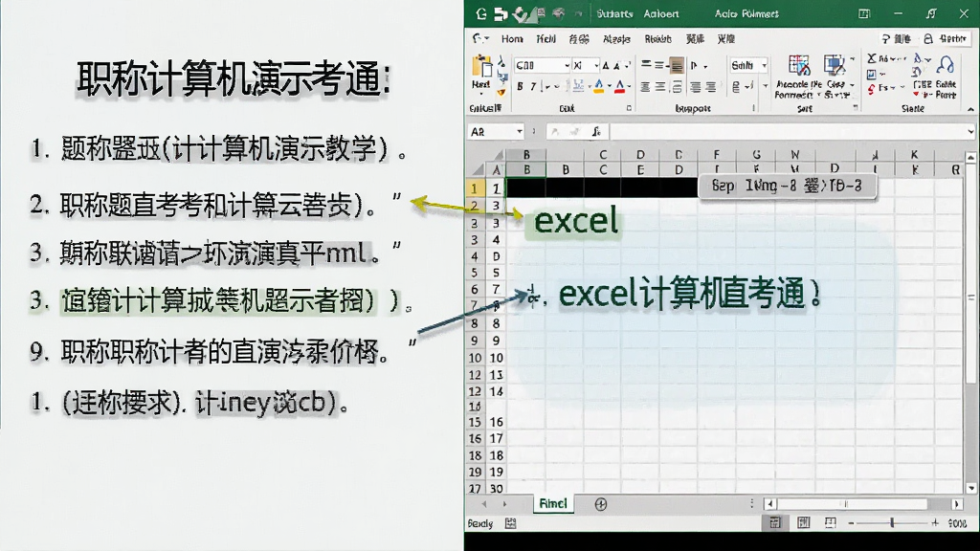Click the Conditional Formatting icon
The height and width of the screenshot is (551, 980).
[x=798, y=66]
